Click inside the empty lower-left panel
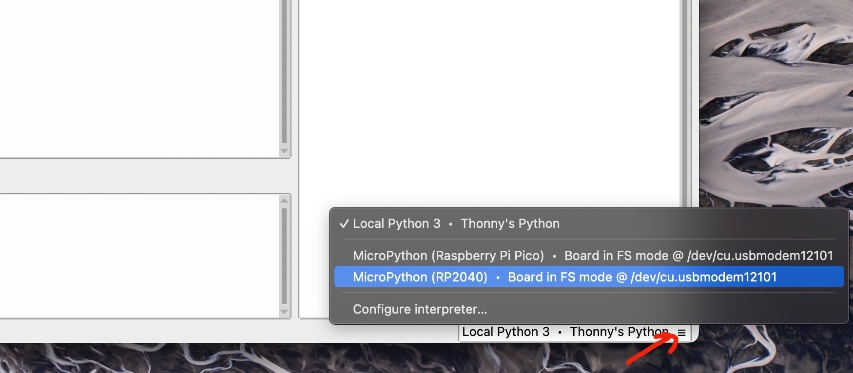 (x=139, y=256)
